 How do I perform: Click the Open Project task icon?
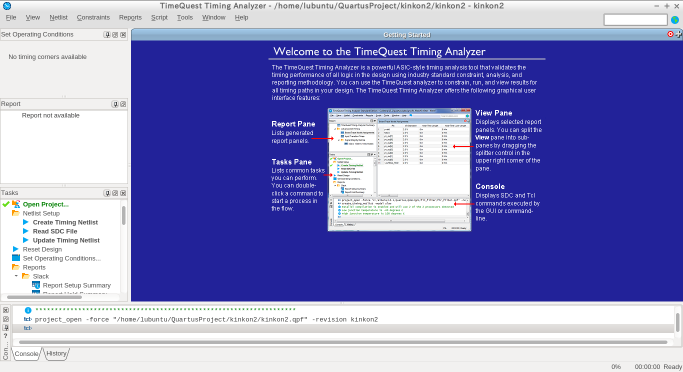point(16,204)
